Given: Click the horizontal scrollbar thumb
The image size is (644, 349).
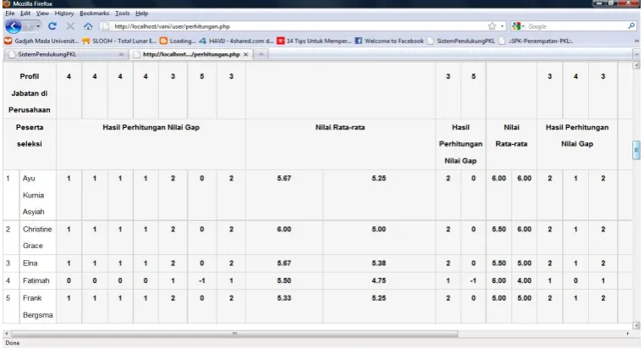Looking at the screenshot, I should (234, 334).
